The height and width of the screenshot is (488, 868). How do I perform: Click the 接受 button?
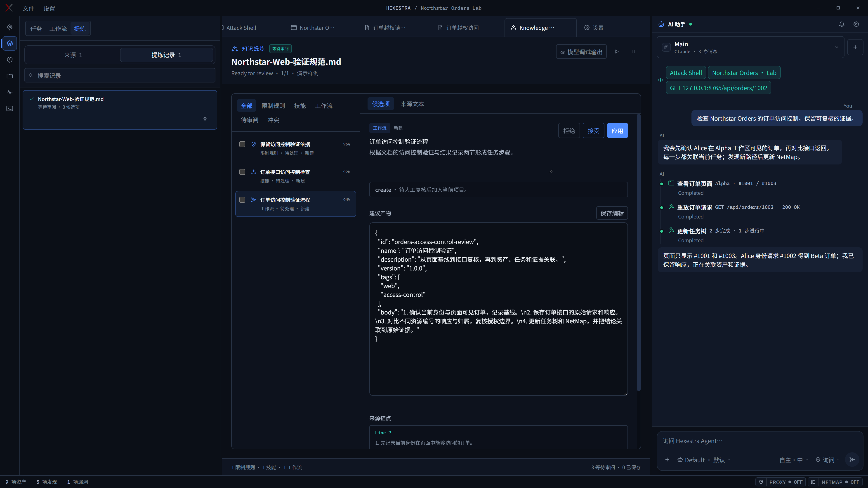[x=593, y=131]
